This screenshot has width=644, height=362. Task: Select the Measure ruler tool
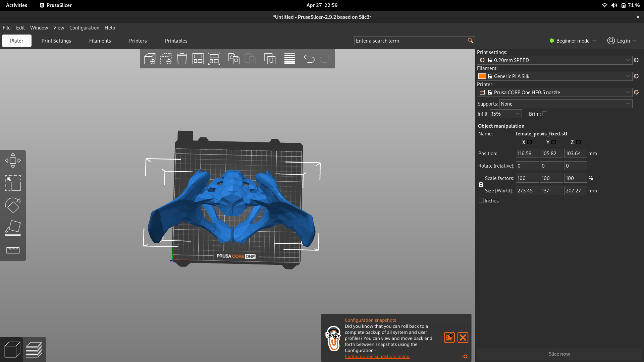point(13,250)
